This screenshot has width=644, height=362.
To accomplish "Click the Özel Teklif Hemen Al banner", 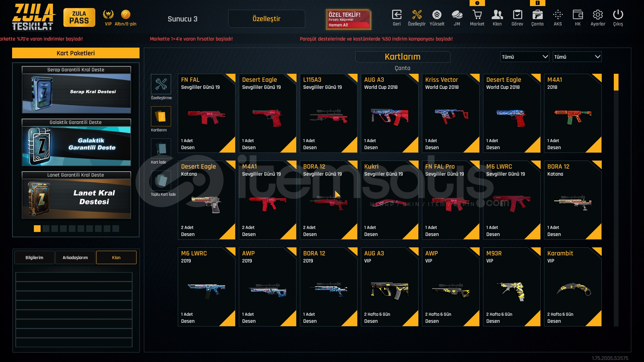I will (x=348, y=19).
